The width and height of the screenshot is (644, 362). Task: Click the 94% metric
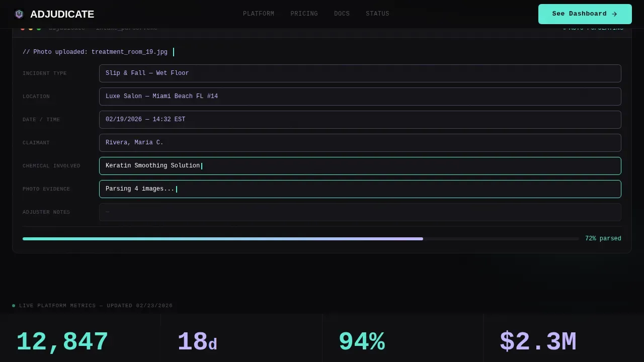(x=362, y=342)
